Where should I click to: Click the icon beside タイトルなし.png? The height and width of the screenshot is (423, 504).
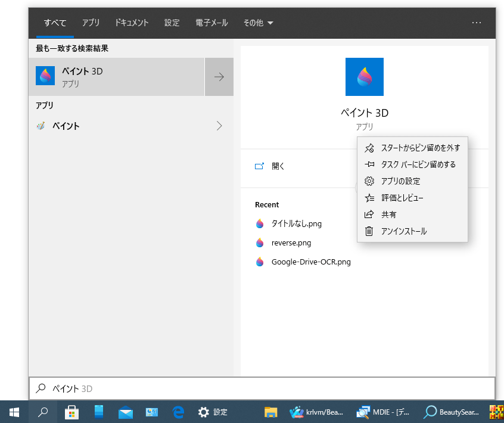[x=260, y=224]
